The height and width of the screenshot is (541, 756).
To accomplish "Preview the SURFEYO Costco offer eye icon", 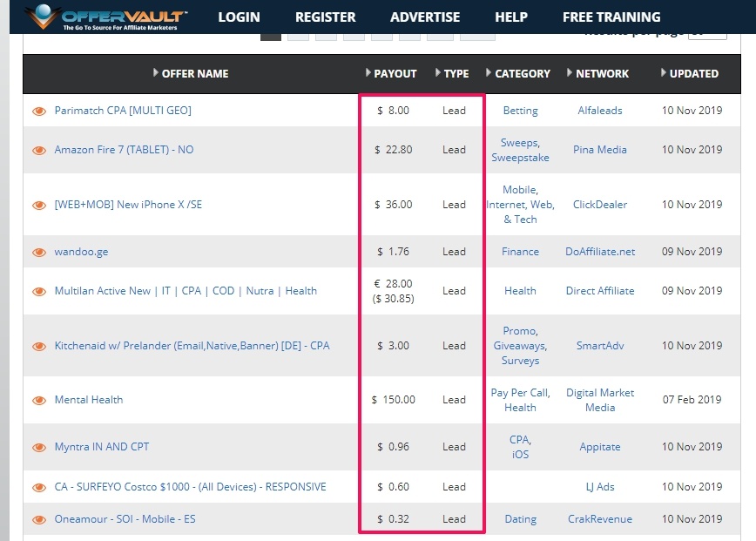I will pos(39,488).
